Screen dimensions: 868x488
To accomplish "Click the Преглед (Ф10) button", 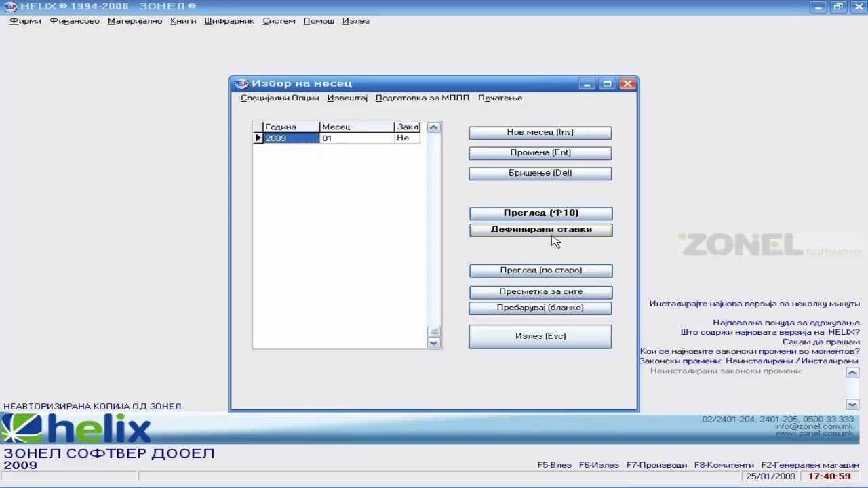I will pyautogui.click(x=540, y=213).
